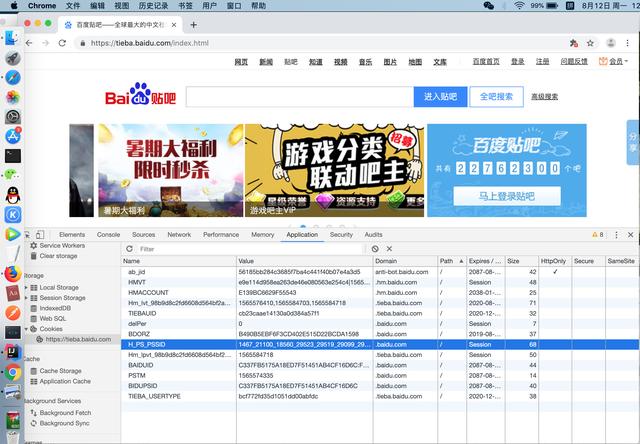Viewport: 640px width, 444px height.
Task: Select the TIEBA_USERTYPE cookie row
Action: click(x=380, y=396)
